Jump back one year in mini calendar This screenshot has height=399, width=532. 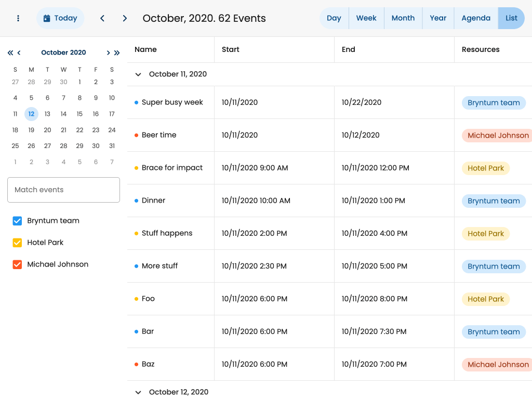click(10, 52)
